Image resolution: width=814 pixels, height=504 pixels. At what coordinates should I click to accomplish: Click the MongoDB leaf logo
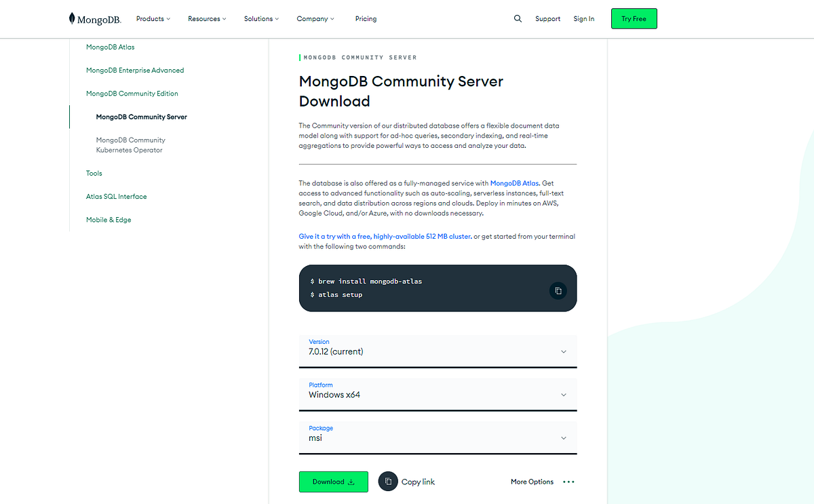[71, 18]
